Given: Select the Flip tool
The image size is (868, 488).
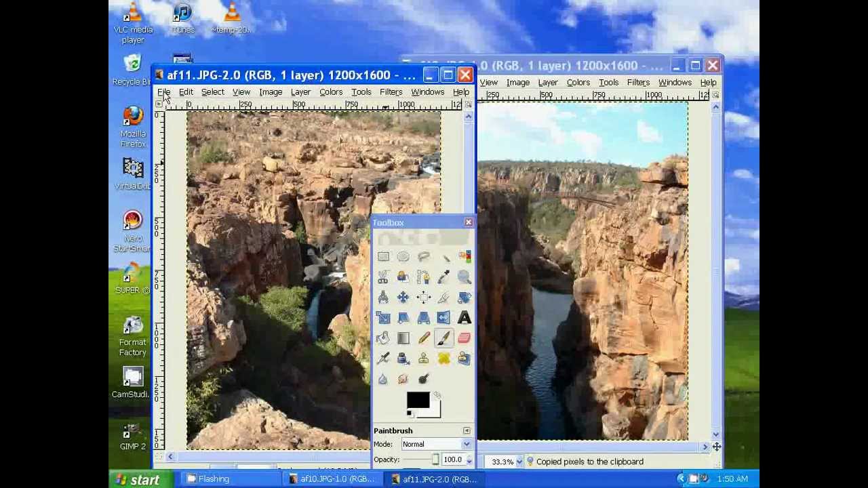Looking at the screenshot, I should [x=444, y=318].
